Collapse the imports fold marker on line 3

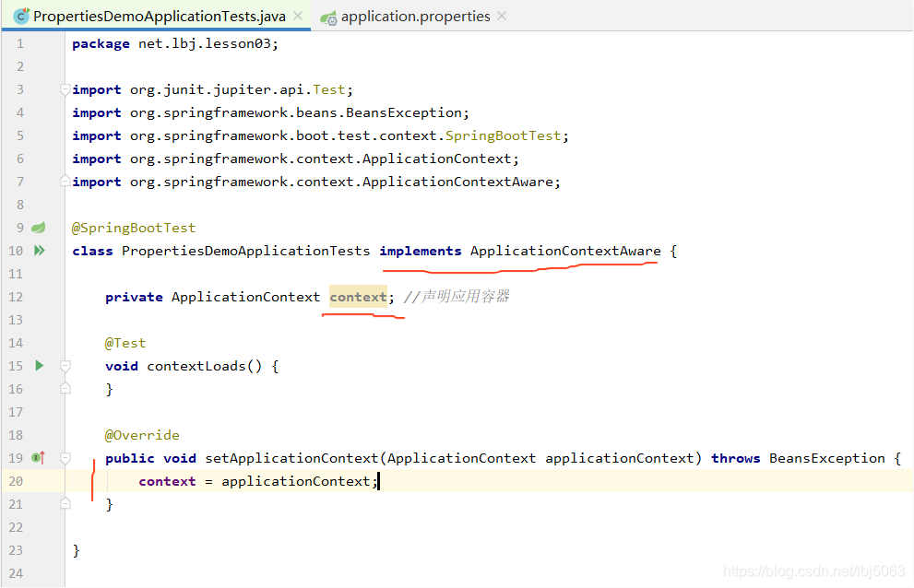[65, 89]
